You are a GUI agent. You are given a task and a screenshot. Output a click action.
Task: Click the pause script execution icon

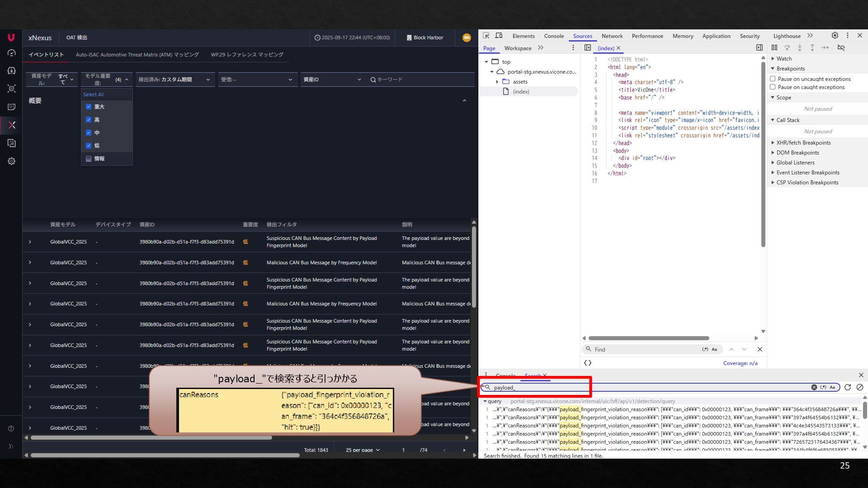[x=774, y=47]
